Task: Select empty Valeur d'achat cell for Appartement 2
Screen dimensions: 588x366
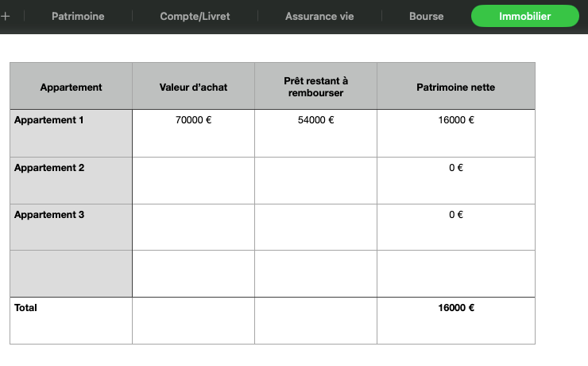Action: (x=194, y=181)
